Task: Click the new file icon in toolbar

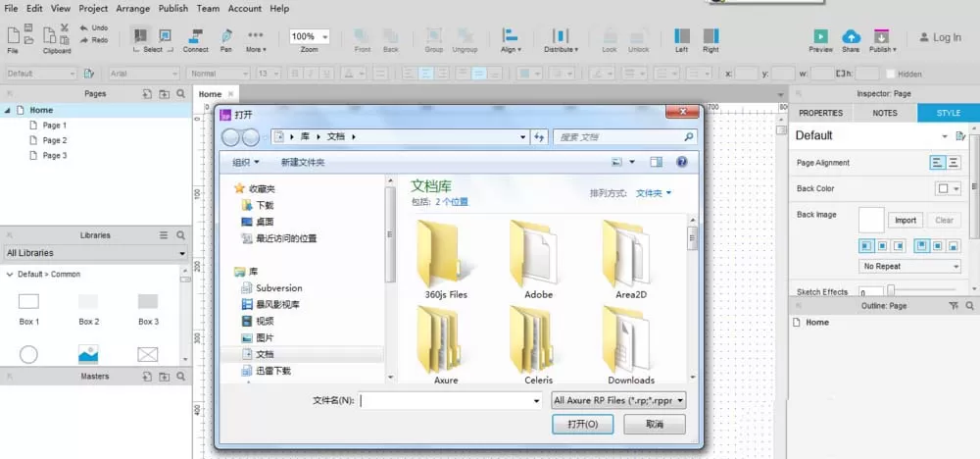Action: click(13, 35)
